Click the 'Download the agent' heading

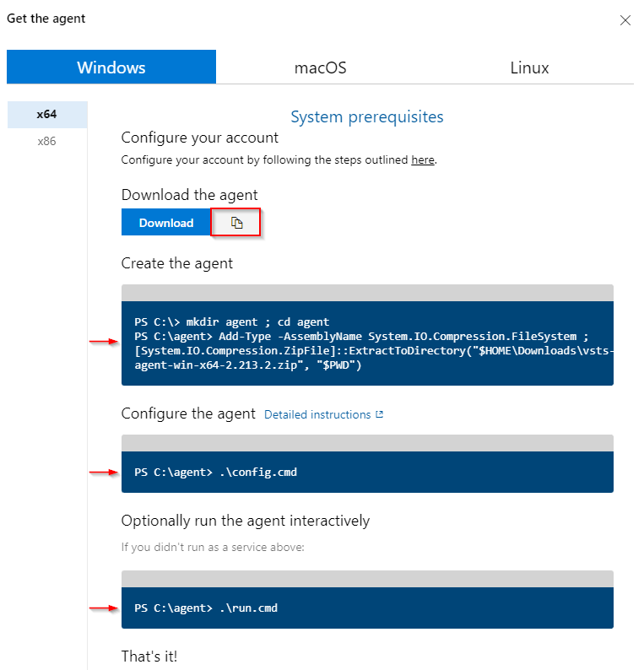[189, 195]
